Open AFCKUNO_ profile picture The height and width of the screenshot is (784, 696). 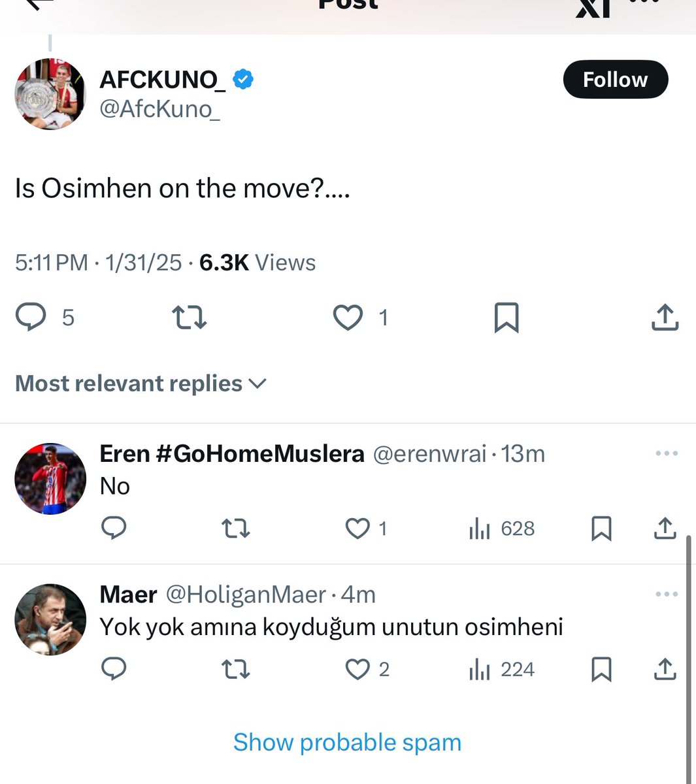[50, 94]
